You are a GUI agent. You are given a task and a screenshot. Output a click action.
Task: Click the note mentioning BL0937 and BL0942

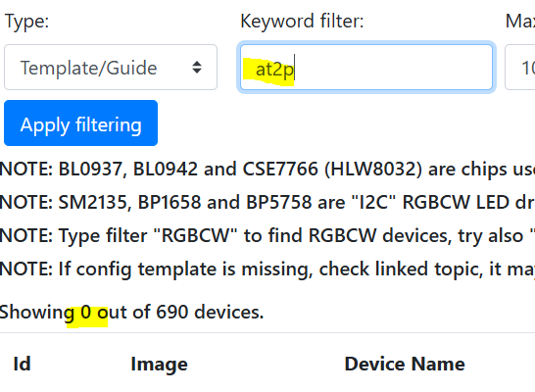267,169
